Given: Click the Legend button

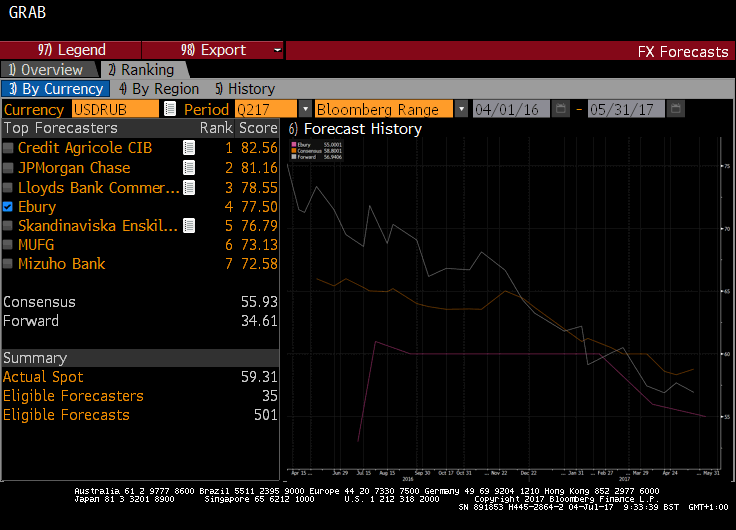Looking at the screenshot, I should [x=71, y=50].
